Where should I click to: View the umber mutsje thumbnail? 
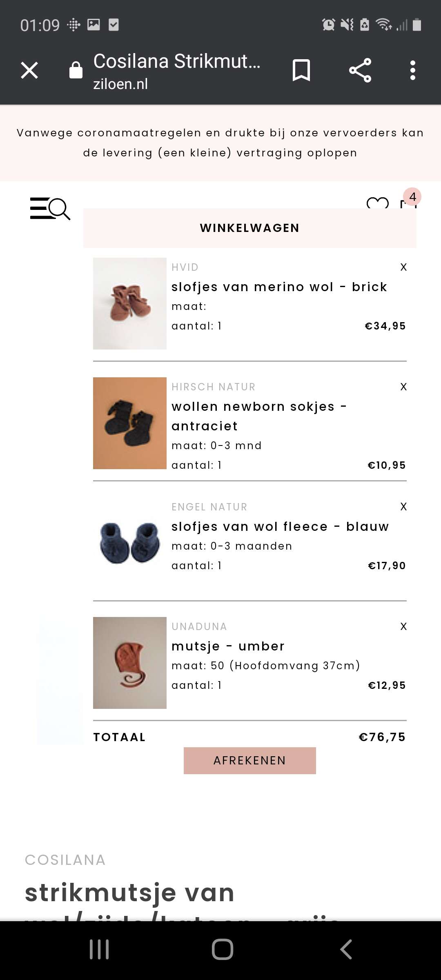coord(130,663)
